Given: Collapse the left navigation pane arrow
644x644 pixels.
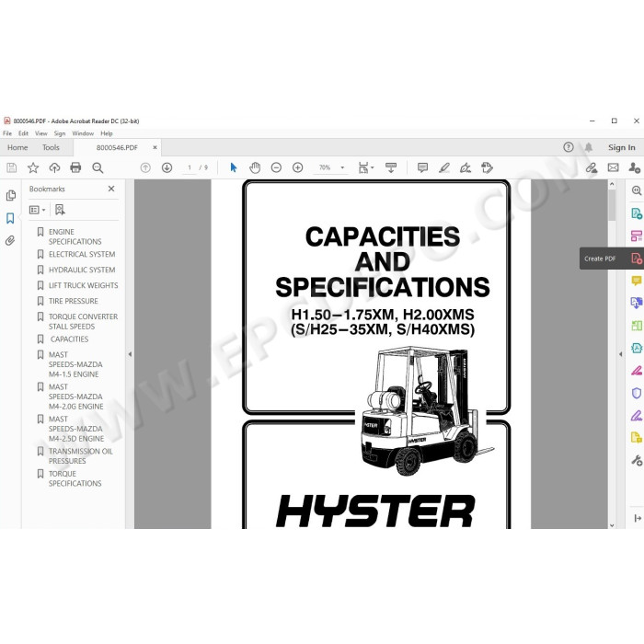Looking at the screenshot, I should (x=130, y=354).
